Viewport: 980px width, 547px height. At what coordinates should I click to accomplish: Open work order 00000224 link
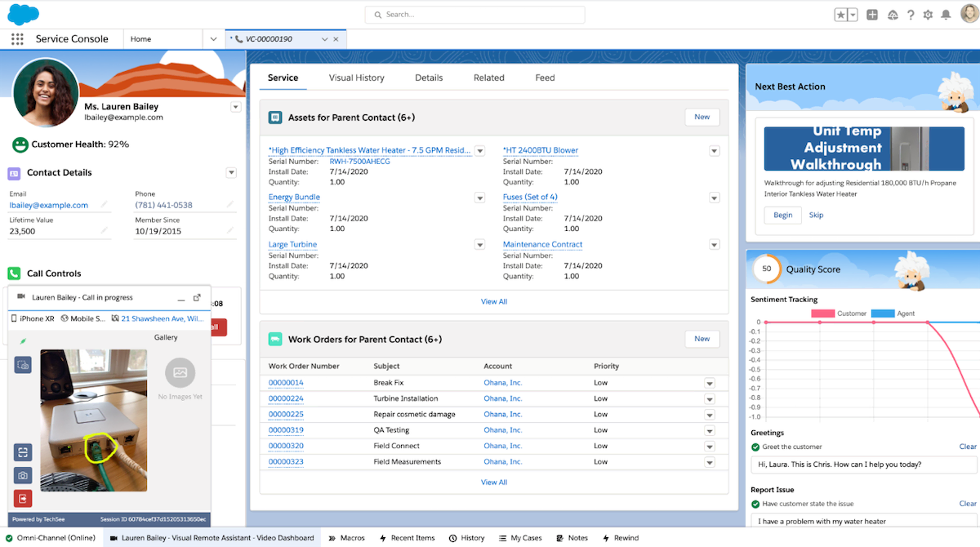coord(286,398)
